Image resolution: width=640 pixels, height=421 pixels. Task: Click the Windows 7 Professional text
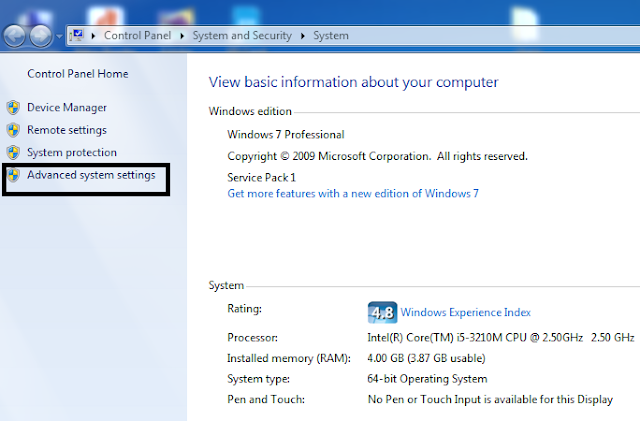(286, 135)
